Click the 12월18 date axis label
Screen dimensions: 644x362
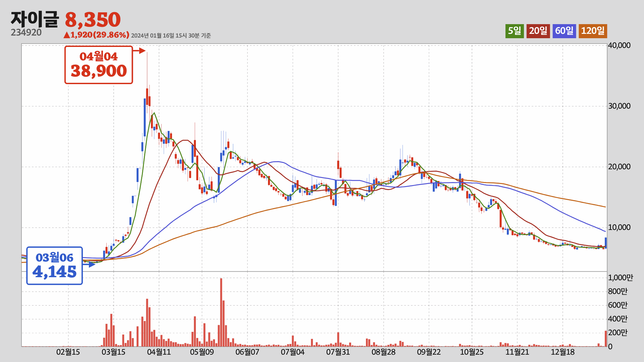click(x=563, y=352)
